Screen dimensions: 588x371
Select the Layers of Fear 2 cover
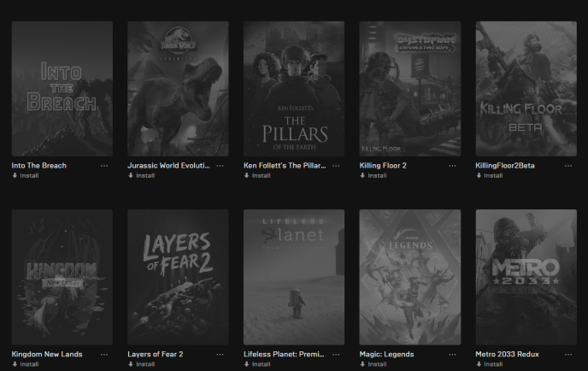point(178,277)
